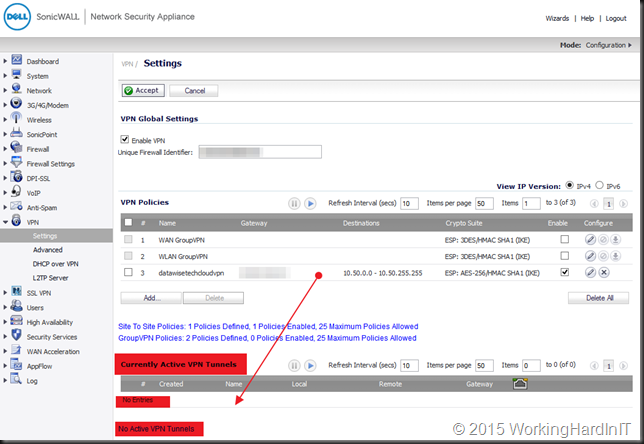Open the WAN Acceleration icon
Screen dimensions: 644x444
[x=16, y=350]
